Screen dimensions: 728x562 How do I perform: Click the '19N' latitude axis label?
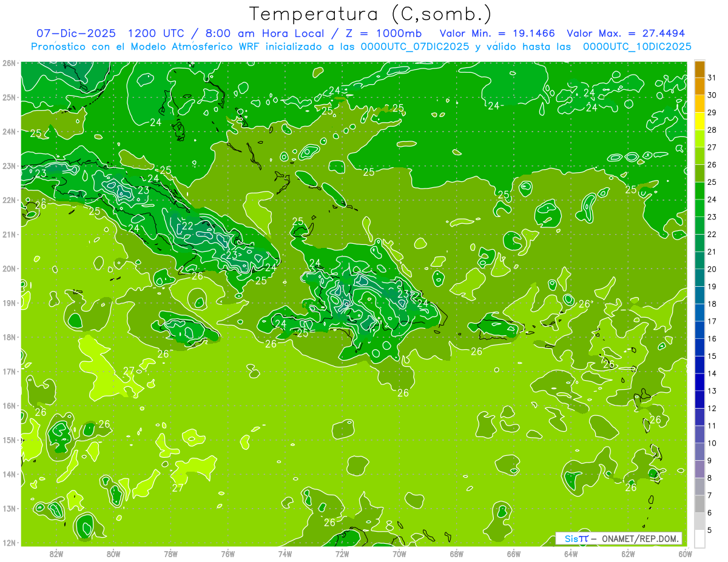coord(8,303)
